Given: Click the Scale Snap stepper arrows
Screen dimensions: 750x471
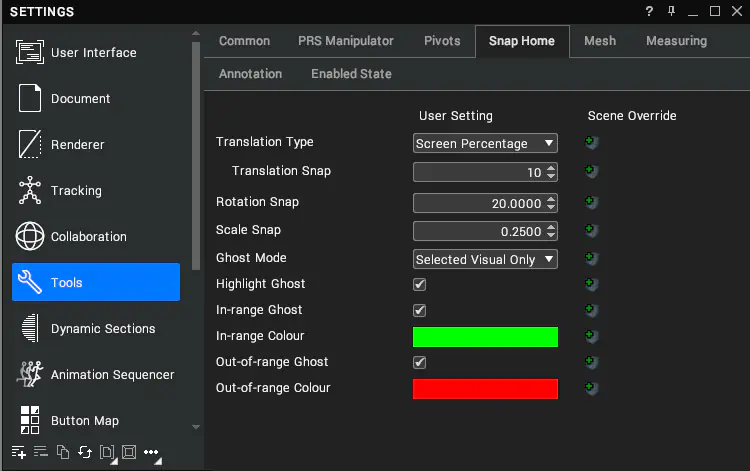Looking at the screenshot, I should click(551, 231).
